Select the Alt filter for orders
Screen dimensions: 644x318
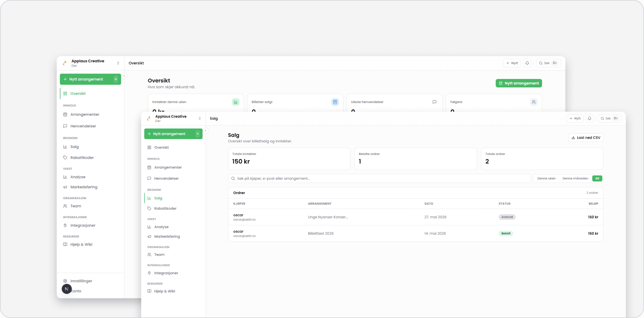coord(597,179)
